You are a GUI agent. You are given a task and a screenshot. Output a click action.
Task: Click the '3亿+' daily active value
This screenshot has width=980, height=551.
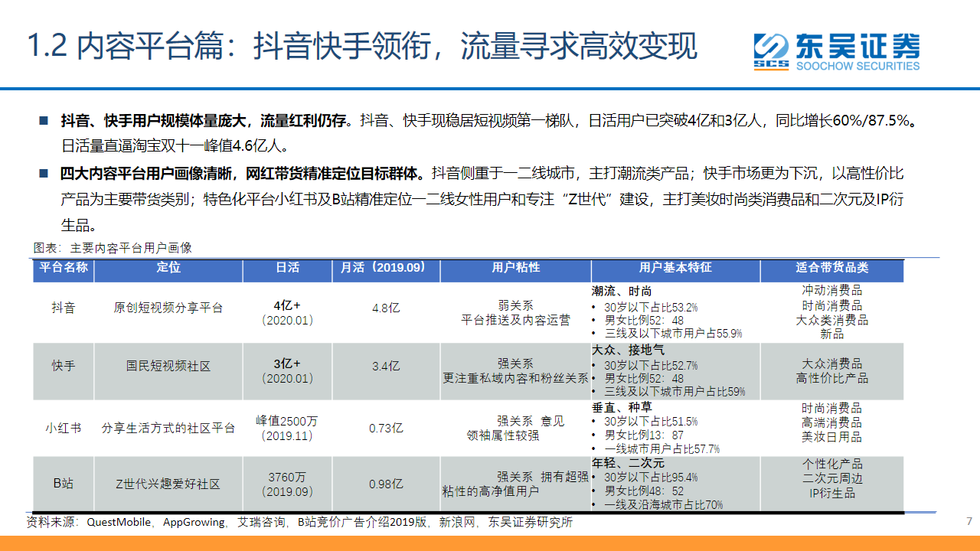[x=288, y=363]
